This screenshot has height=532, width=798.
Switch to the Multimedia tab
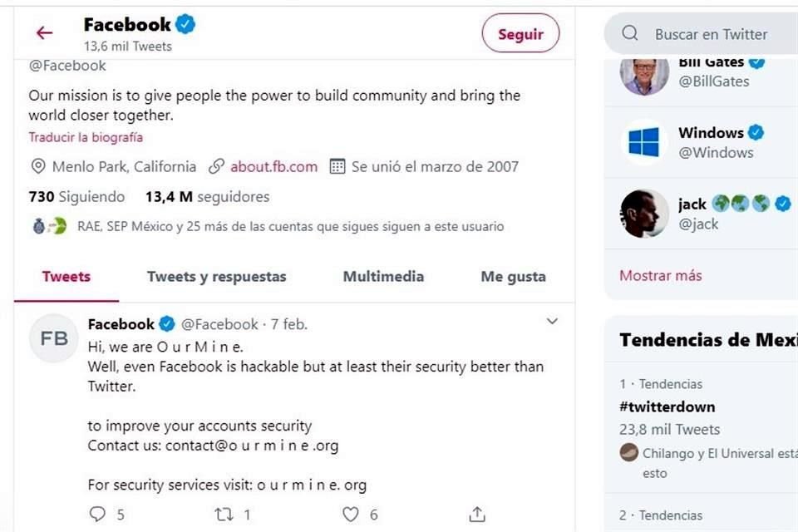pyautogui.click(x=383, y=276)
